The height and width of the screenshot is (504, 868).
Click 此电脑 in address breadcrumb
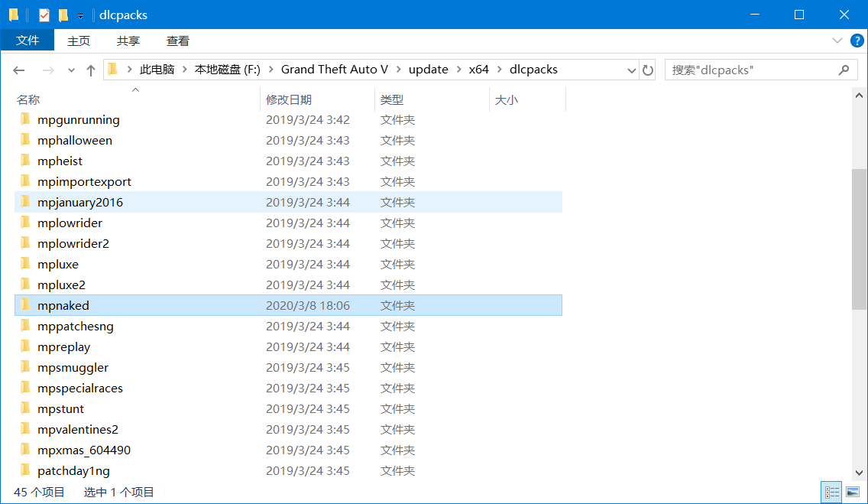(157, 70)
